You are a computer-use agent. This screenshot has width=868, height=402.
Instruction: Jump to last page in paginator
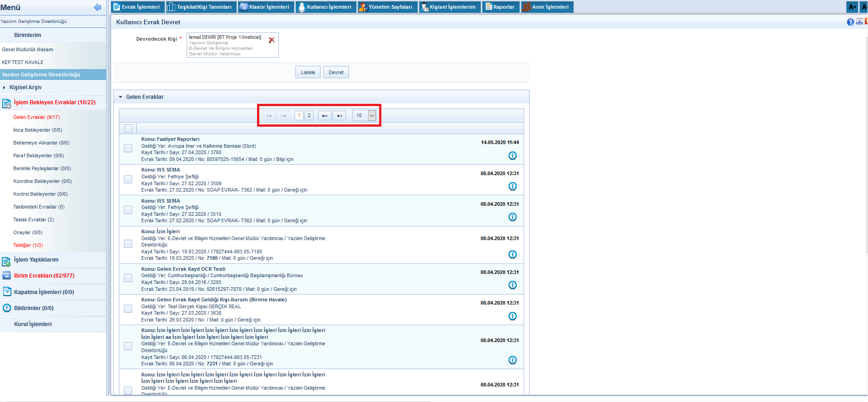339,116
